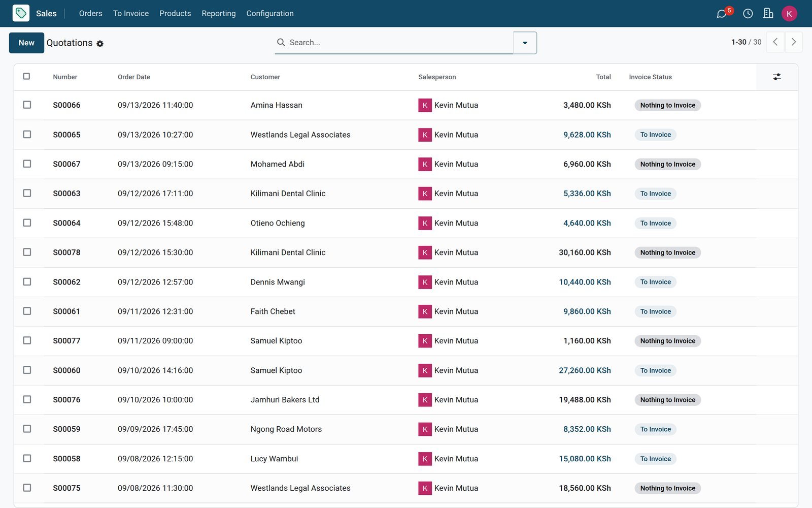Click salesperson avatar in S00067 row
Viewport: 812px width, 508px height.
click(x=425, y=164)
